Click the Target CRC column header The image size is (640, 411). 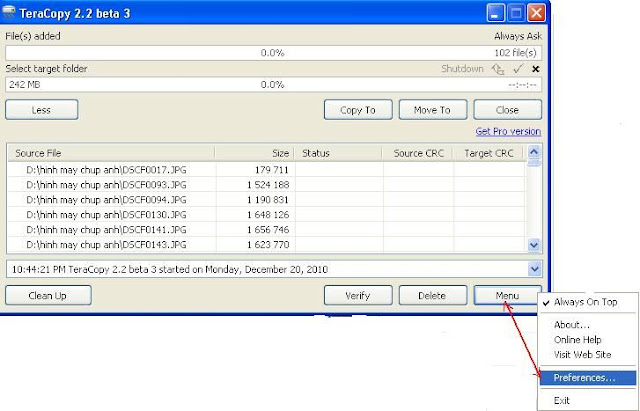(489, 153)
